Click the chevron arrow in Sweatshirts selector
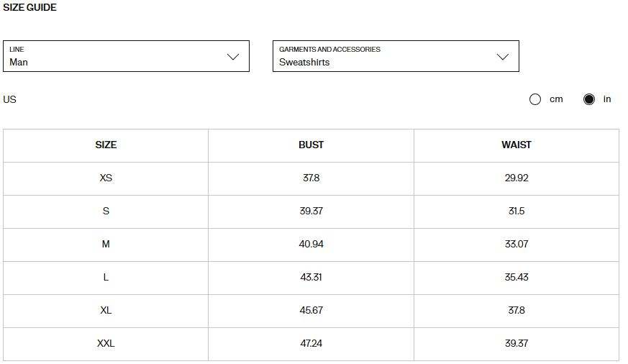 (x=503, y=57)
